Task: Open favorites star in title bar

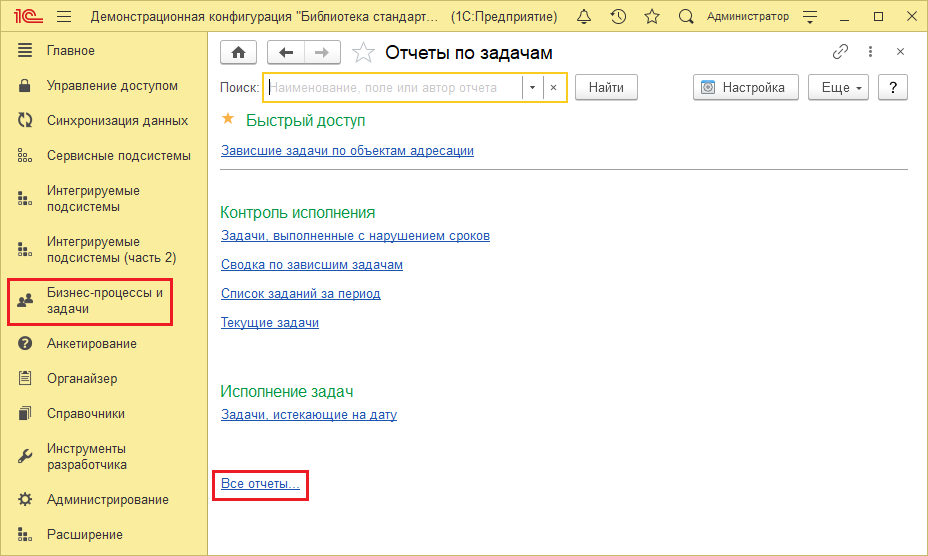Action: [x=652, y=17]
